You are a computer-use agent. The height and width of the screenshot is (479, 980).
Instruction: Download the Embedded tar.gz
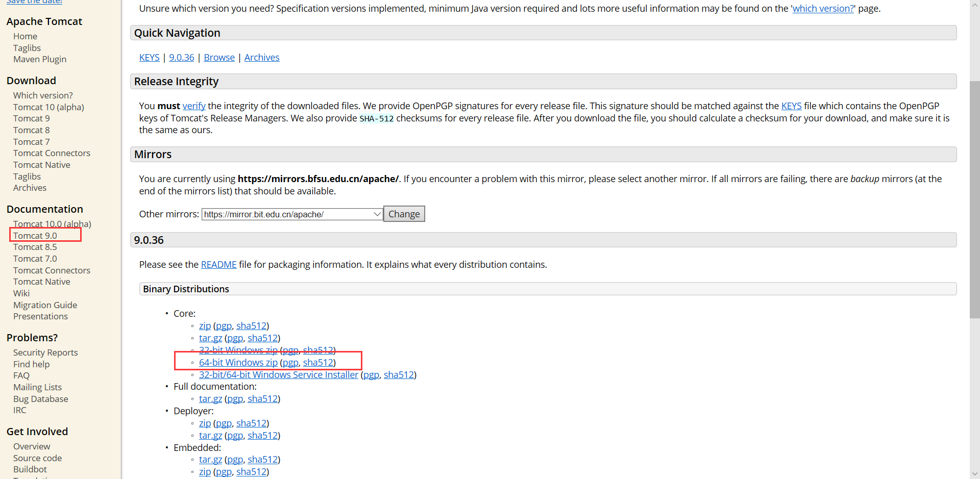pos(211,460)
